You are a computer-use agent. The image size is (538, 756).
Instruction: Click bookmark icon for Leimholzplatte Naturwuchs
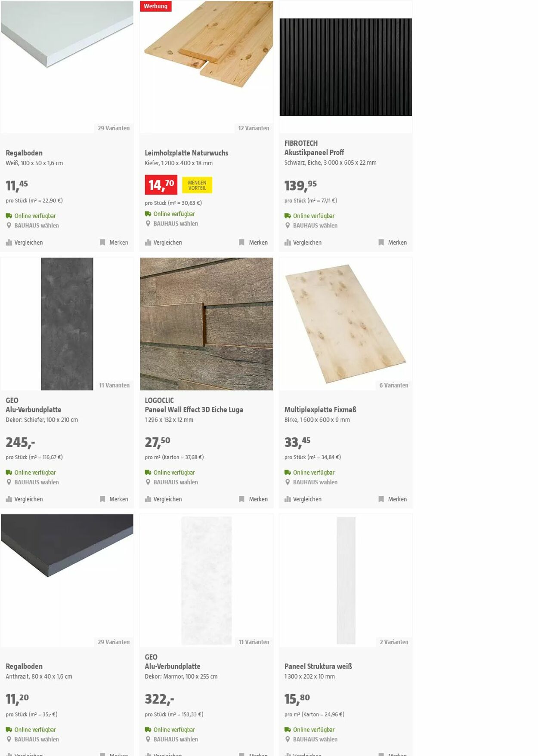[241, 243]
